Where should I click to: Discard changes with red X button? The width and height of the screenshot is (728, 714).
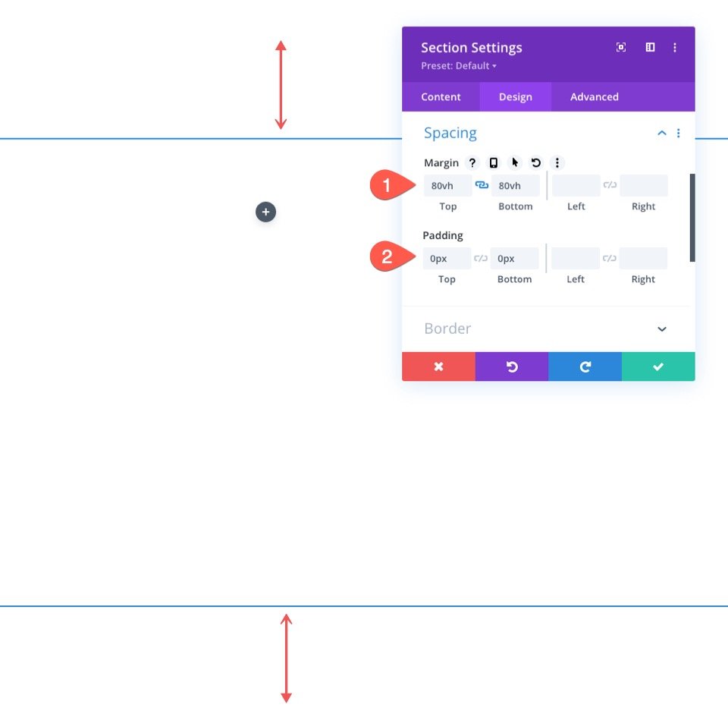tap(439, 366)
